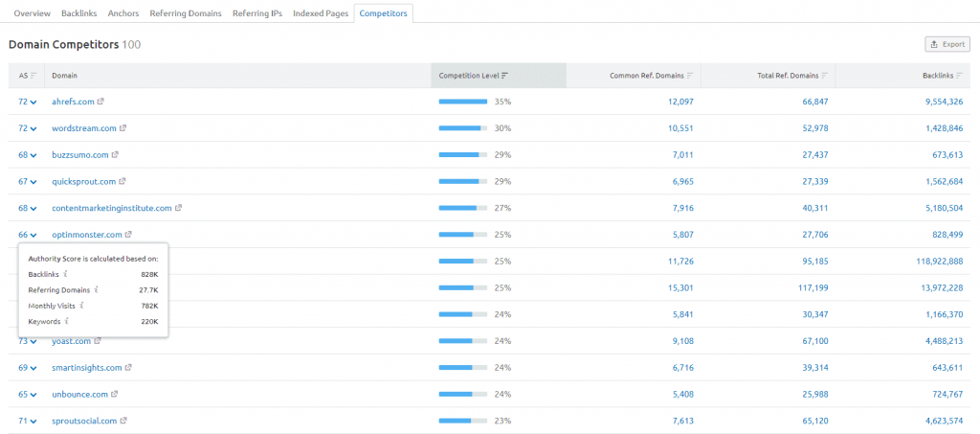Open unbounce.com external link icon
This screenshot has height=434, width=980.
[x=115, y=394]
